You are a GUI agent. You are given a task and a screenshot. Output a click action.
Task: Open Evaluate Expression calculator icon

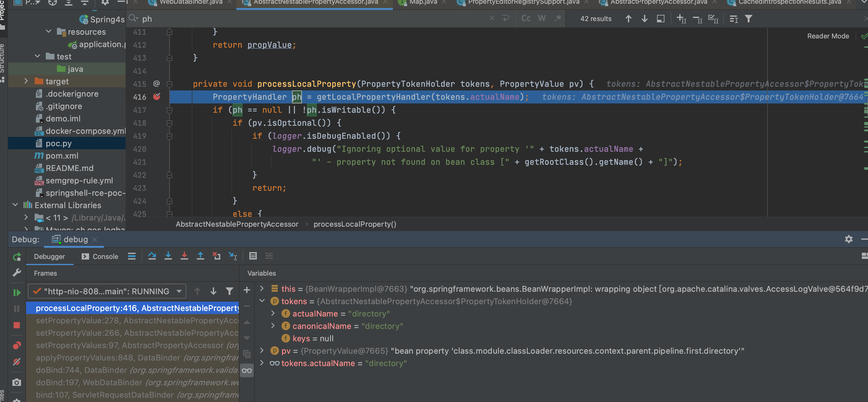253,256
